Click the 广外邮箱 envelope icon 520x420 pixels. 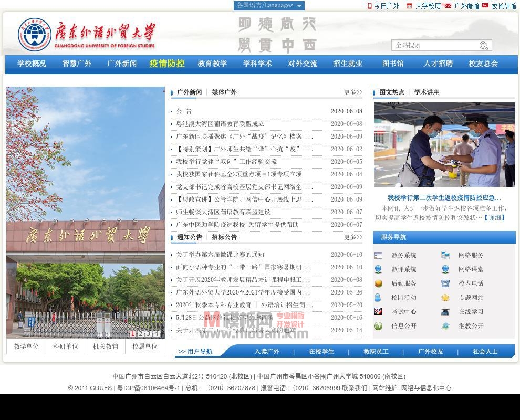click(448, 6)
